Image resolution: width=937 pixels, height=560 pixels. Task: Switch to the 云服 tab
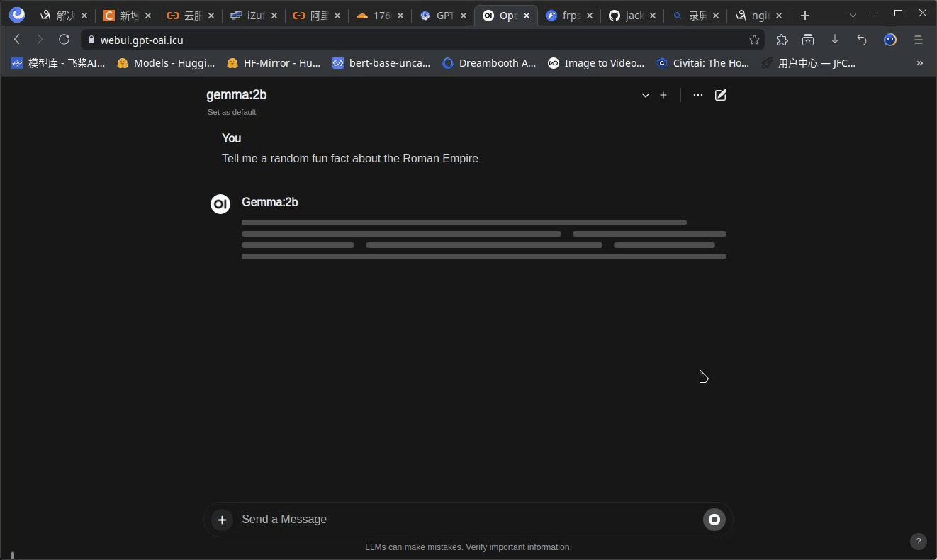click(190, 16)
